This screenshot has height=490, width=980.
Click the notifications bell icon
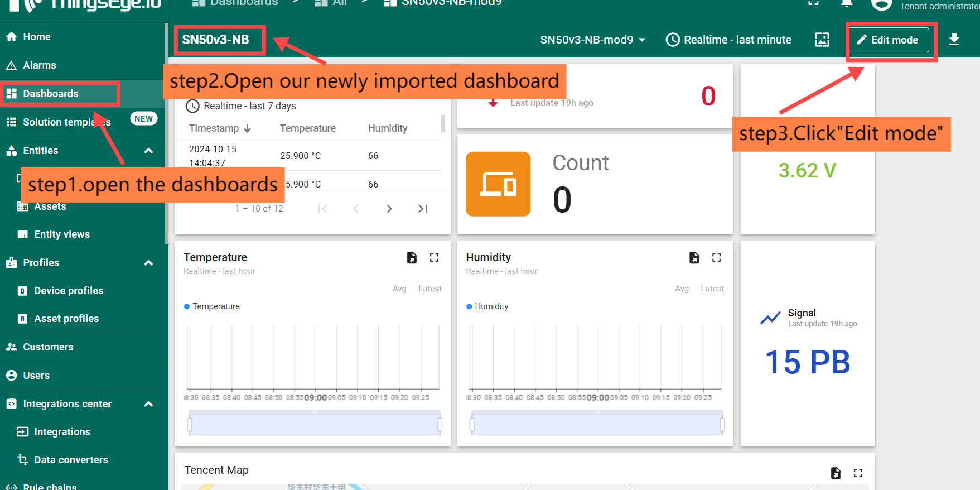tap(846, 3)
